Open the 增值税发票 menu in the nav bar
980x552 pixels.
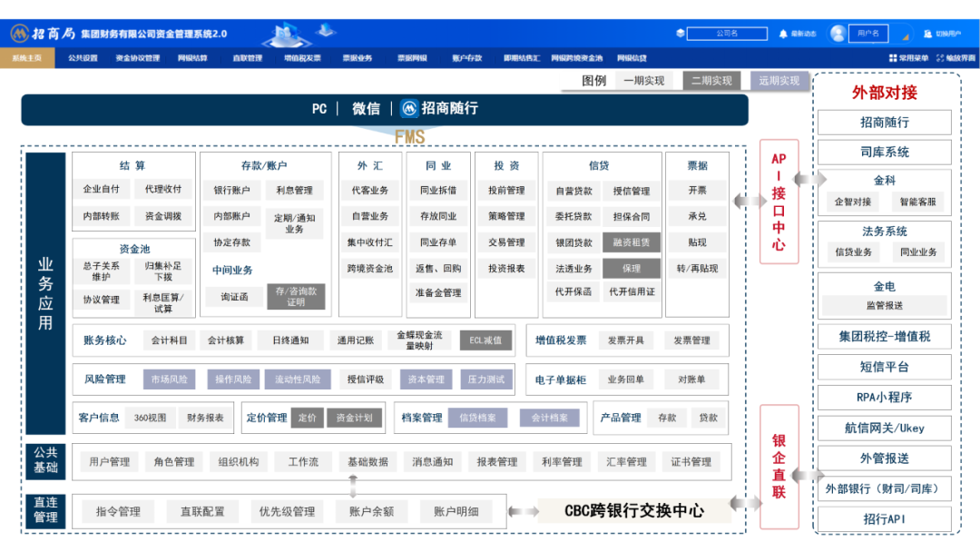302,58
